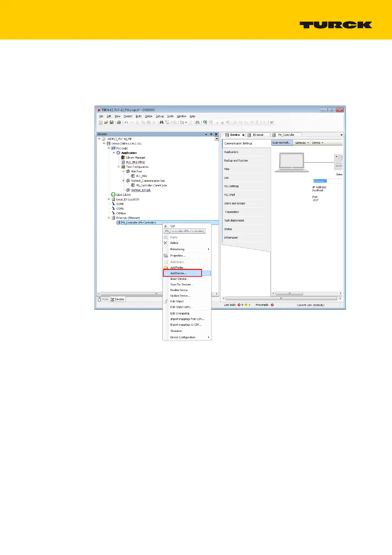
Task: Select PN_Controller.CommCycle in the tree
Action: (x=151, y=185)
